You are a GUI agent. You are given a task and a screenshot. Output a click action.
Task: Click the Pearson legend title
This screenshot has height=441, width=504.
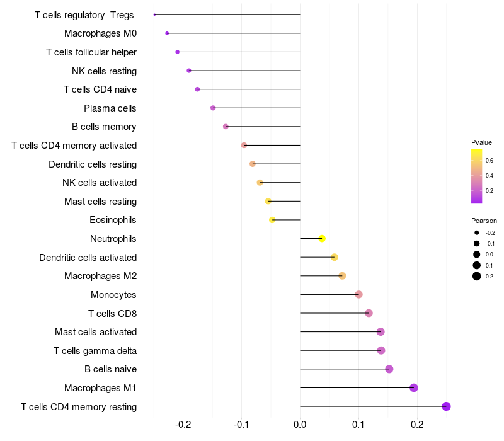tap(484, 220)
